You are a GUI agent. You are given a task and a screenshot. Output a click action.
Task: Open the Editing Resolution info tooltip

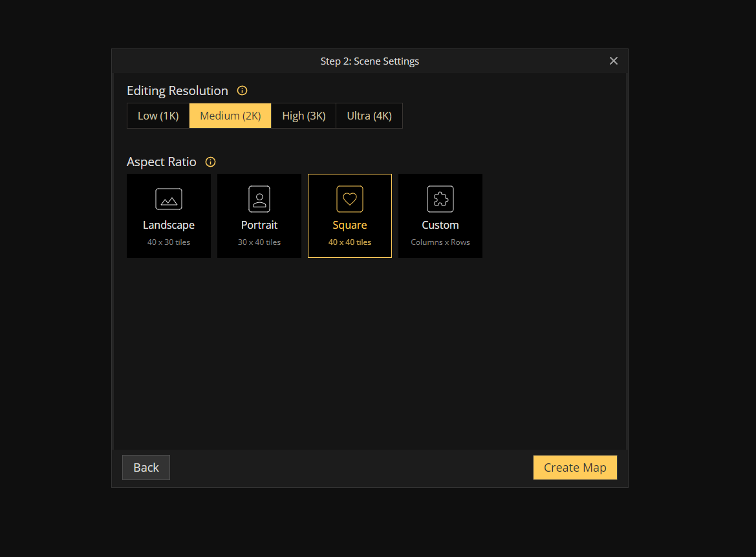tap(242, 90)
